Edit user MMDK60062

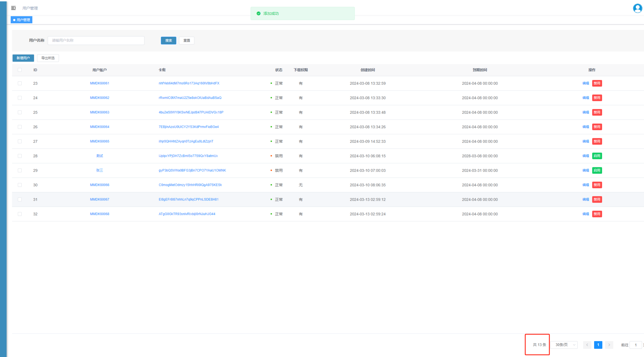(586, 98)
